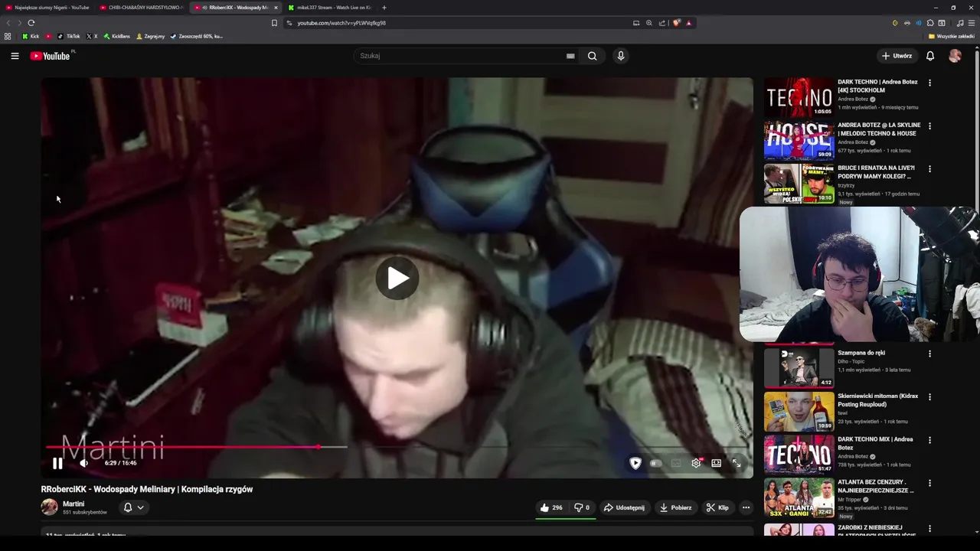Pause the video with the pause button
Image resolution: width=980 pixels, height=551 pixels.
pos(57,463)
